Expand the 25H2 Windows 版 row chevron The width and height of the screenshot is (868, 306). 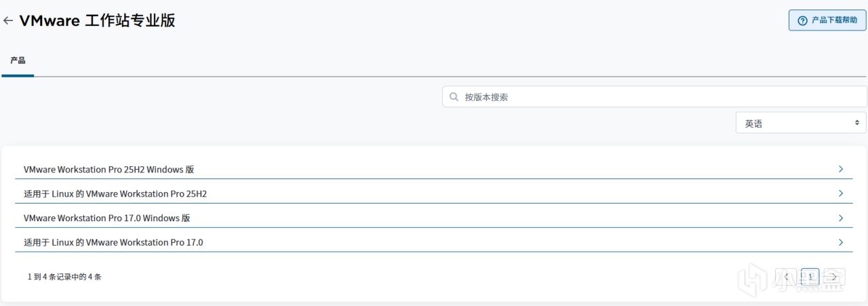841,169
